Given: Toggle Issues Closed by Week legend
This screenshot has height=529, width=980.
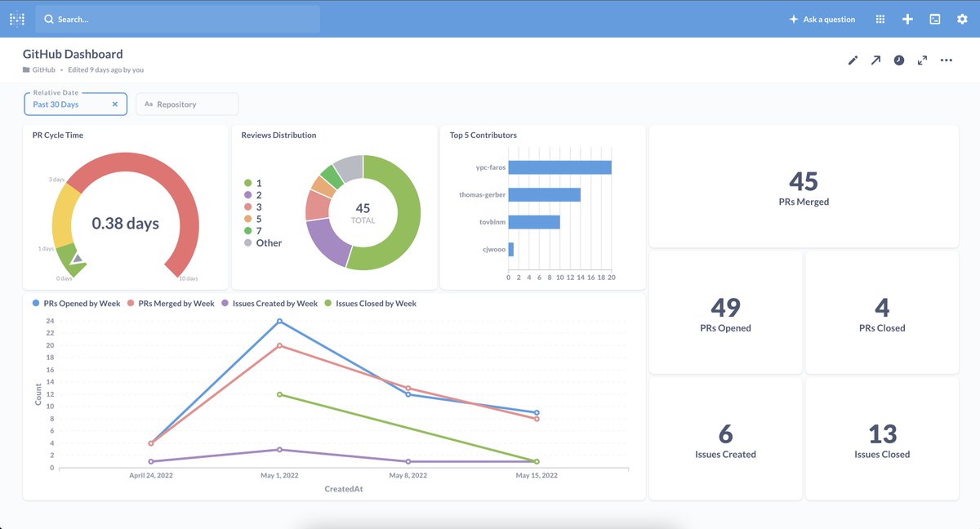Looking at the screenshot, I should [x=371, y=304].
